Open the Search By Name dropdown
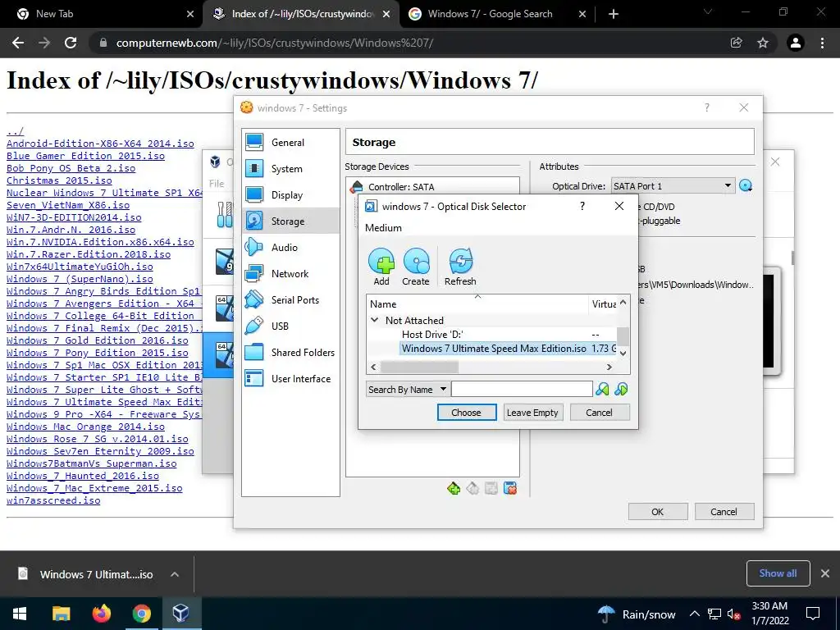Screen dimensions: 840x630 point(408,390)
